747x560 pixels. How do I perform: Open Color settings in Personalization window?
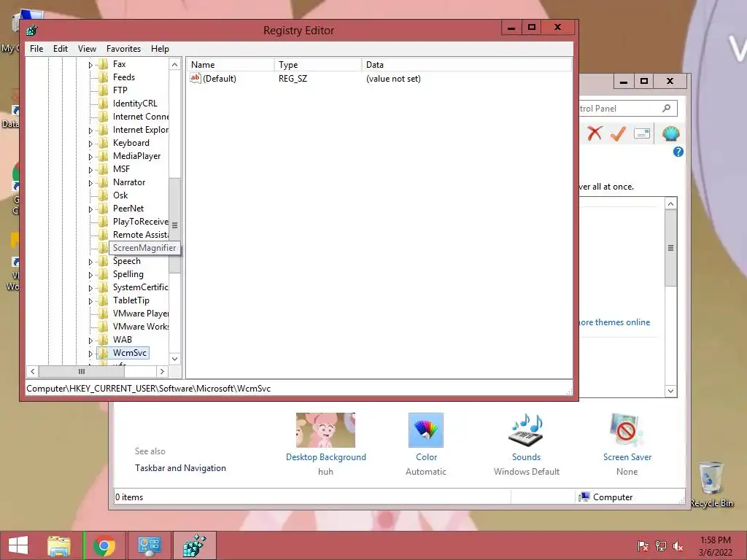(x=426, y=456)
